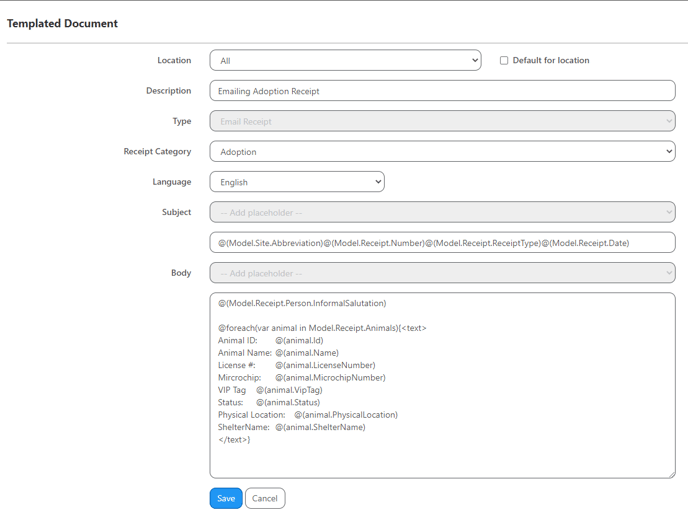Open the Language dropdown set to English
Image resolution: width=688 pixels, height=510 pixels.
(x=297, y=182)
